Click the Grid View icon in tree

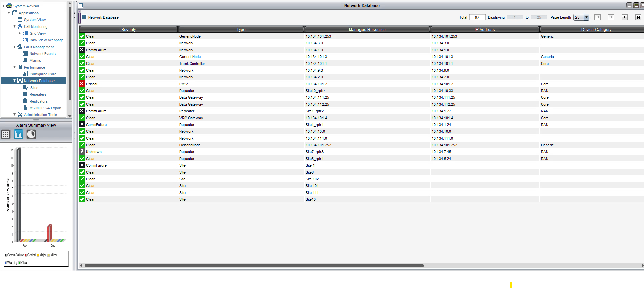[x=25, y=33]
